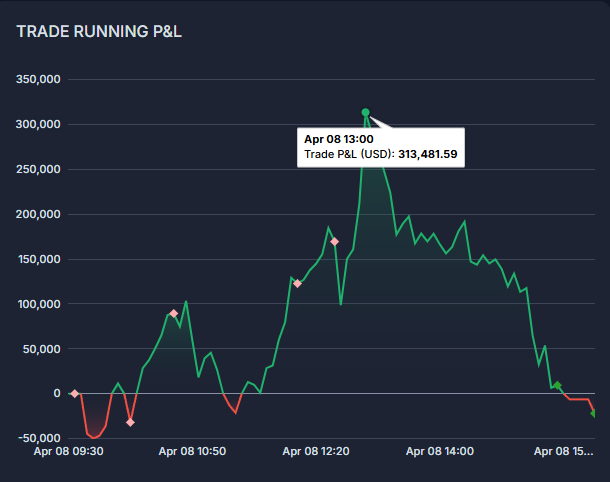This screenshot has width=610, height=482.
Task: Click the Apr 08 14:00 x-axis label
Action: point(440,451)
